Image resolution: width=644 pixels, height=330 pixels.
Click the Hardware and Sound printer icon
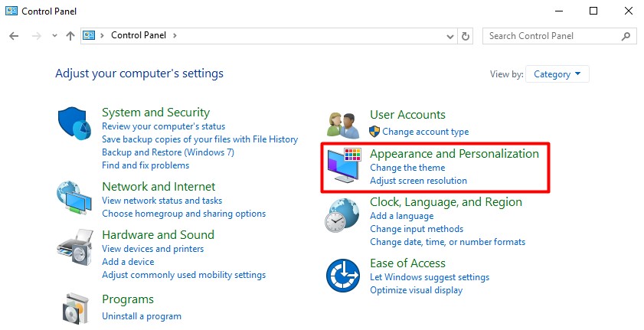(x=74, y=247)
